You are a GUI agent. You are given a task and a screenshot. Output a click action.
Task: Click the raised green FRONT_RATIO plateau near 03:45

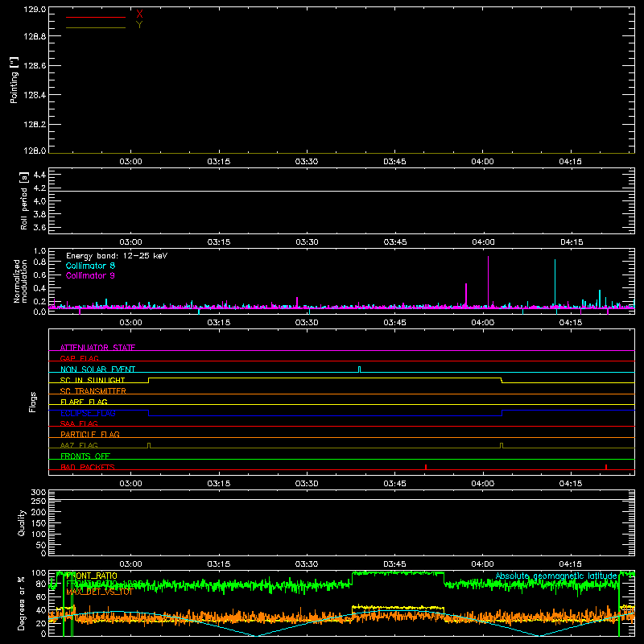tap(398, 573)
